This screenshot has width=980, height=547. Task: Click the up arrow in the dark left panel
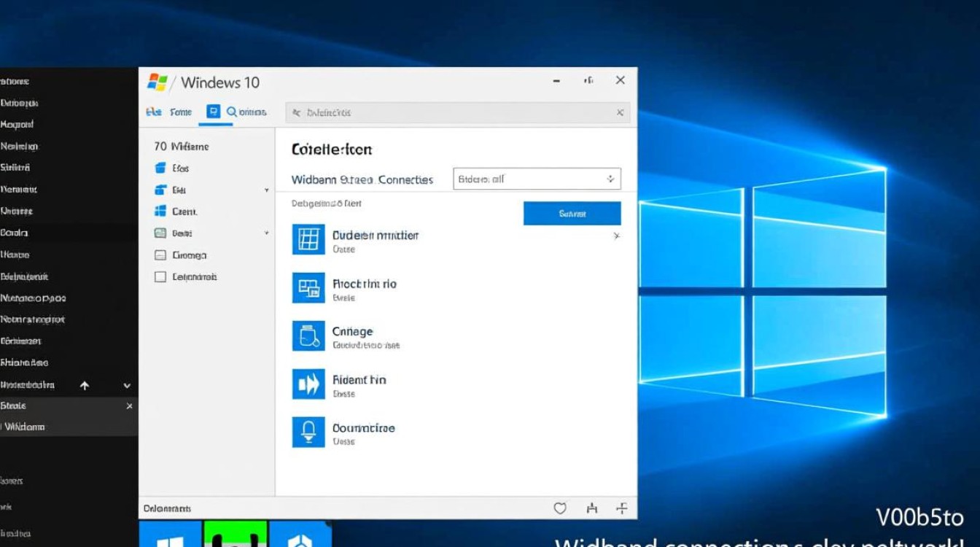pyautogui.click(x=85, y=385)
